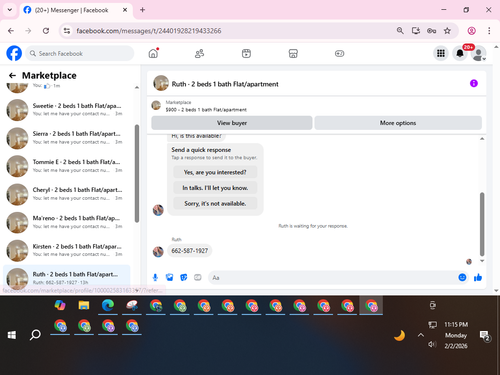500x375 pixels.
Task: Click the install app icon in address bar
Action: [416, 31]
